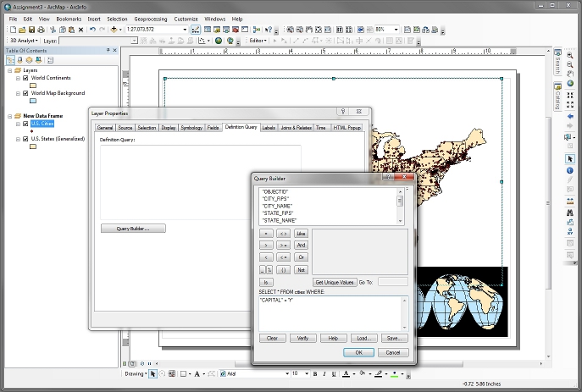Click Get Unique Values in Query Builder

click(335, 282)
